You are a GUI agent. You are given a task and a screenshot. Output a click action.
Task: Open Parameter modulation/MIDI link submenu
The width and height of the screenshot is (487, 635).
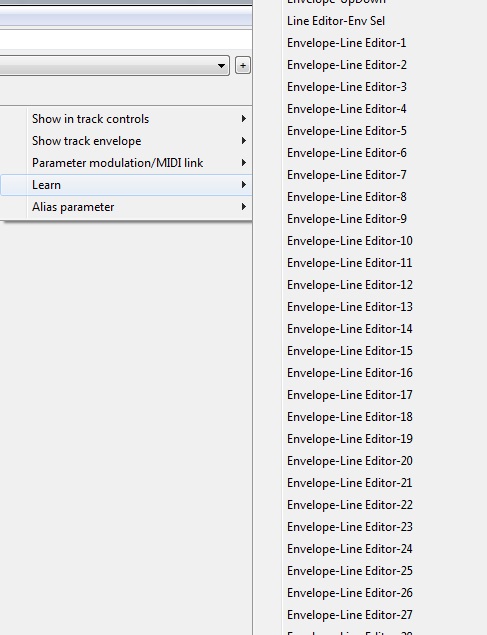(126, 163)
